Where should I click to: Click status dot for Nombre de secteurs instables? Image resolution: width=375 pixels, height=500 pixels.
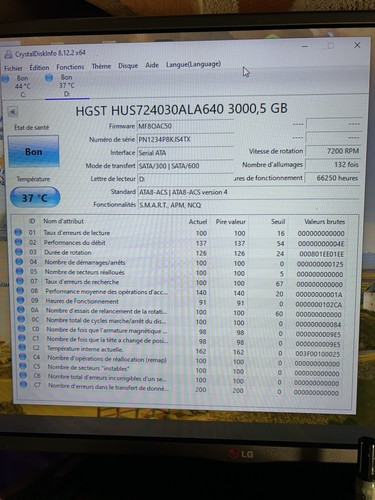click(x=23, y=366)
